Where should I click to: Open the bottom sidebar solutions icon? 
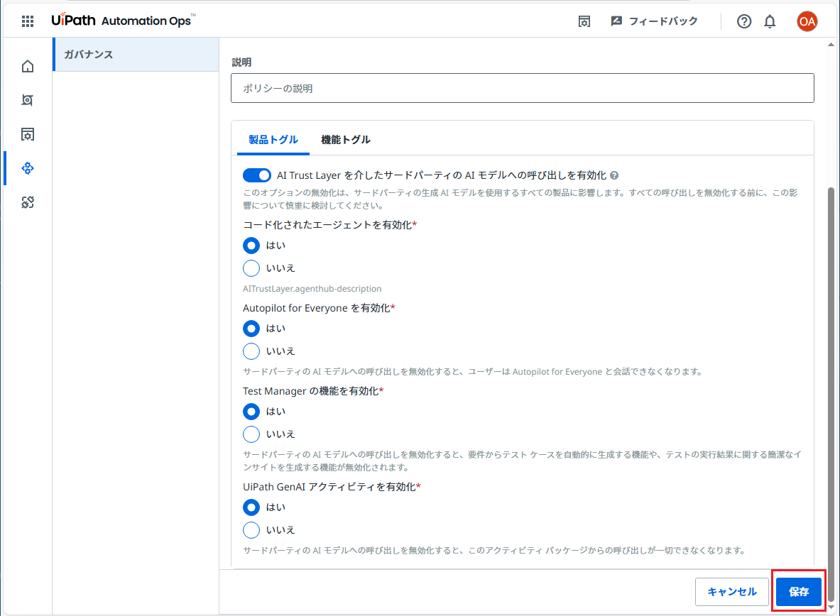pos(27,202)
